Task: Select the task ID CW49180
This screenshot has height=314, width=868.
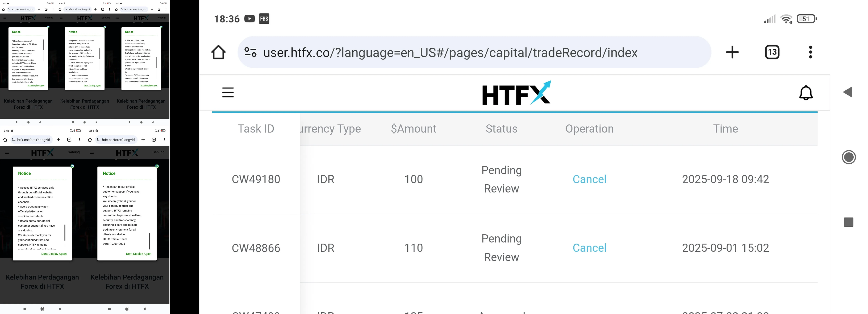Action: point(256,179)
